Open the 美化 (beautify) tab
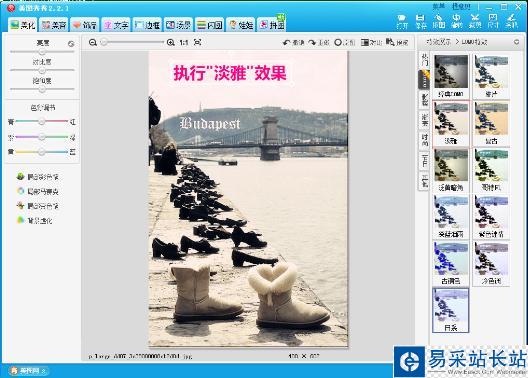Image resolution: width=528 pixels, height=378 pixels. click(23, 25)
